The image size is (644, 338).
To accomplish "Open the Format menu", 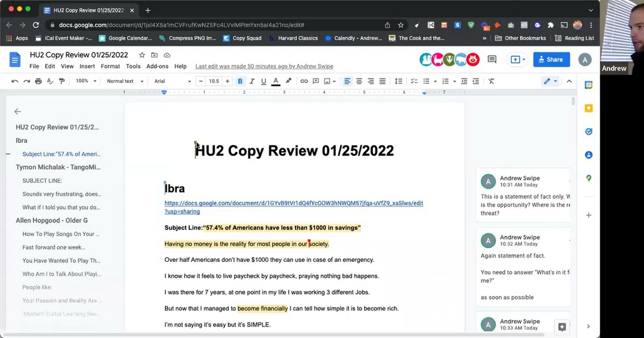I will [x=111, y=67].
